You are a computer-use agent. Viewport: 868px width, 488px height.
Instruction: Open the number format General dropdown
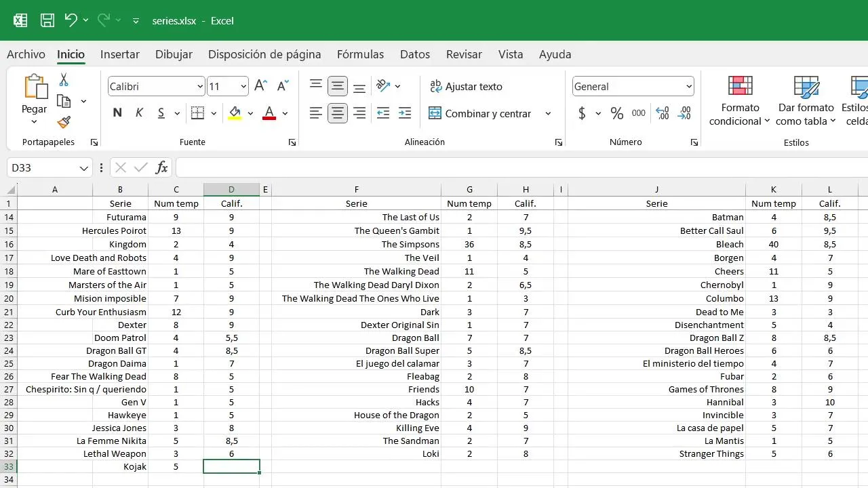click(689, 86)
